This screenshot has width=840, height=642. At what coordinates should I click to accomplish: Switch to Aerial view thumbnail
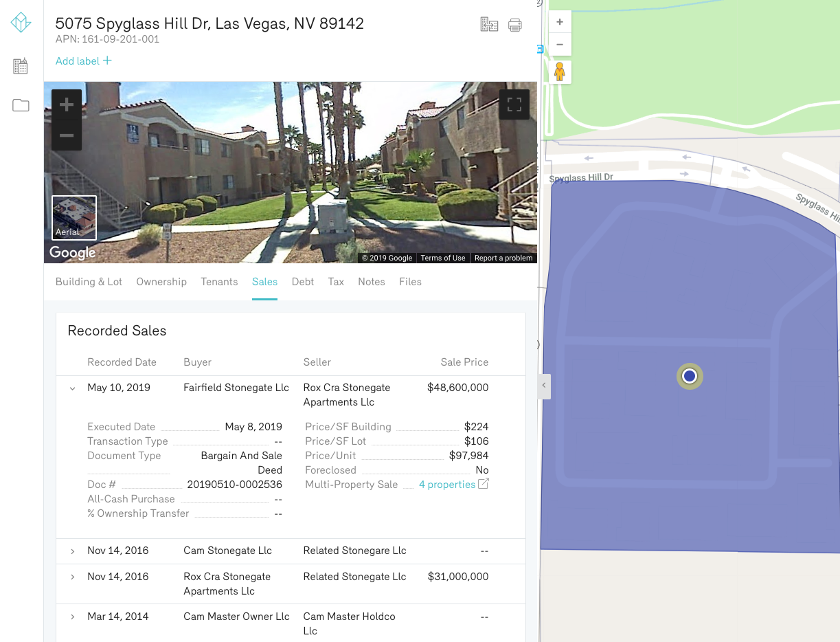73,217
